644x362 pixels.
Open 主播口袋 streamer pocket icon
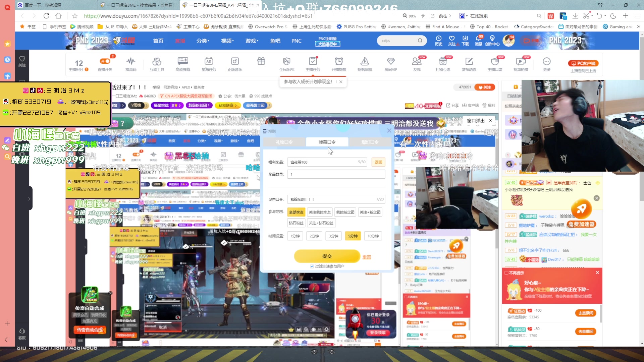pyautogui.click(x=495, y=64)
